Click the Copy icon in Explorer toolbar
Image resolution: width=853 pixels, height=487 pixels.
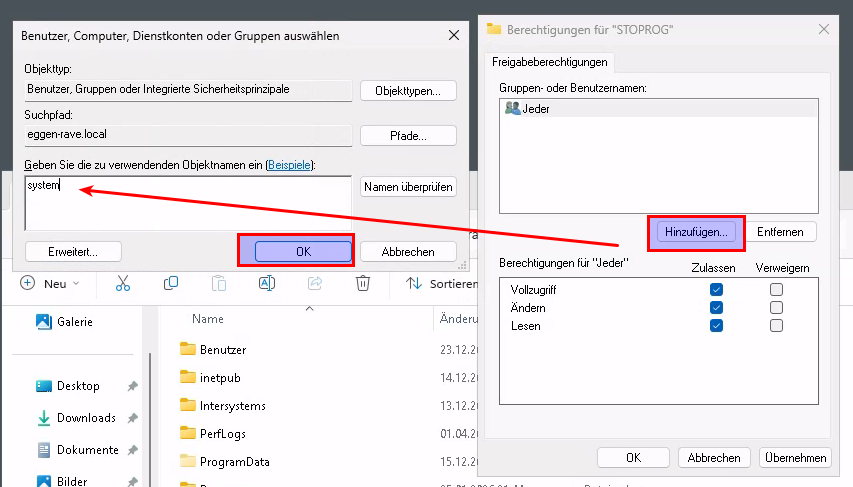click(x=171, y=283)
